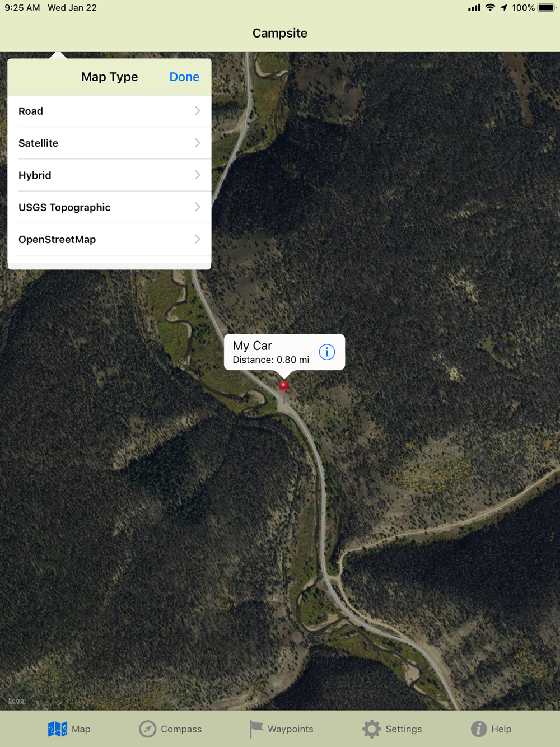Image resolution: width=560 pixels, height=747 pixels.
Task: Dismiss Map Type popover with Done
Action: [x=184, y=77]
